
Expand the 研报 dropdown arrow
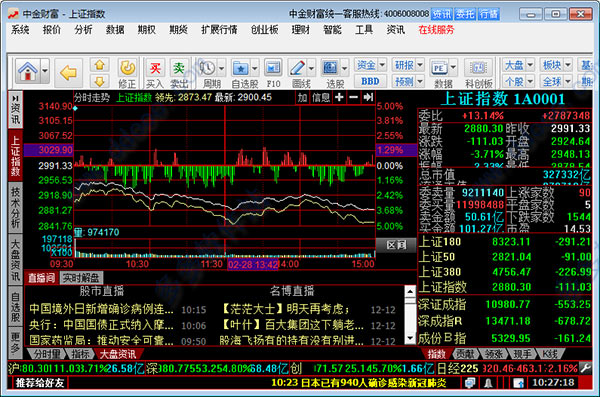(x=420, y=65)
